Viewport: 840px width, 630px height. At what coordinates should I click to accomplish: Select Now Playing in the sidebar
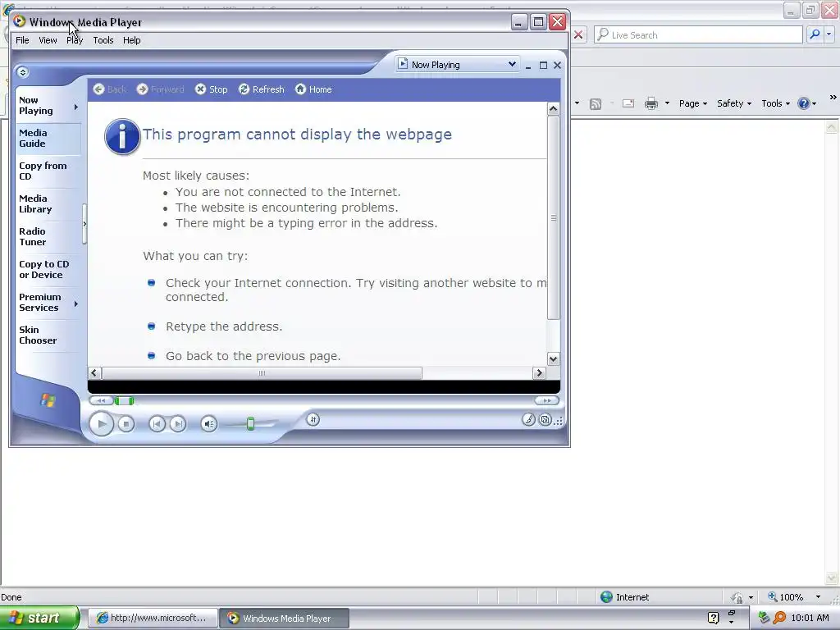[36, 106]
